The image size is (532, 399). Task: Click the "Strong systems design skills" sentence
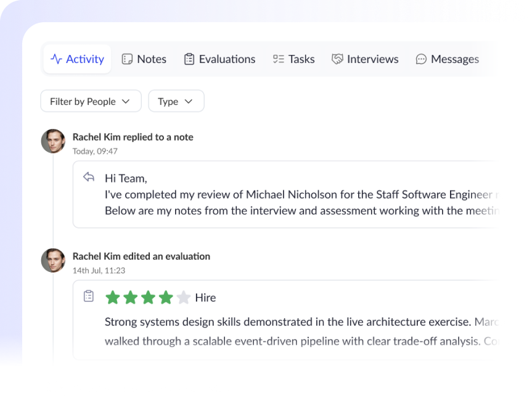point(288,322)
